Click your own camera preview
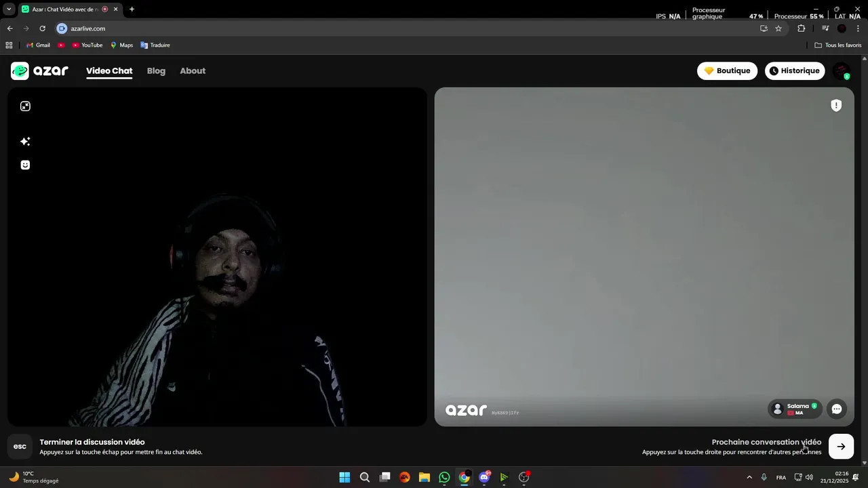The image size is (868, 488). [x=217, y=257]
